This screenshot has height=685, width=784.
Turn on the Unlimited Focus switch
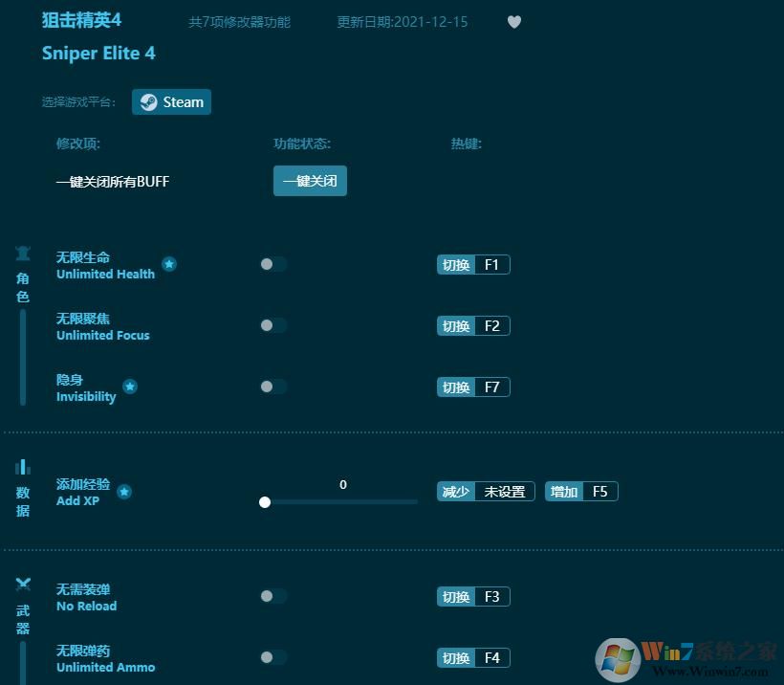273,325
